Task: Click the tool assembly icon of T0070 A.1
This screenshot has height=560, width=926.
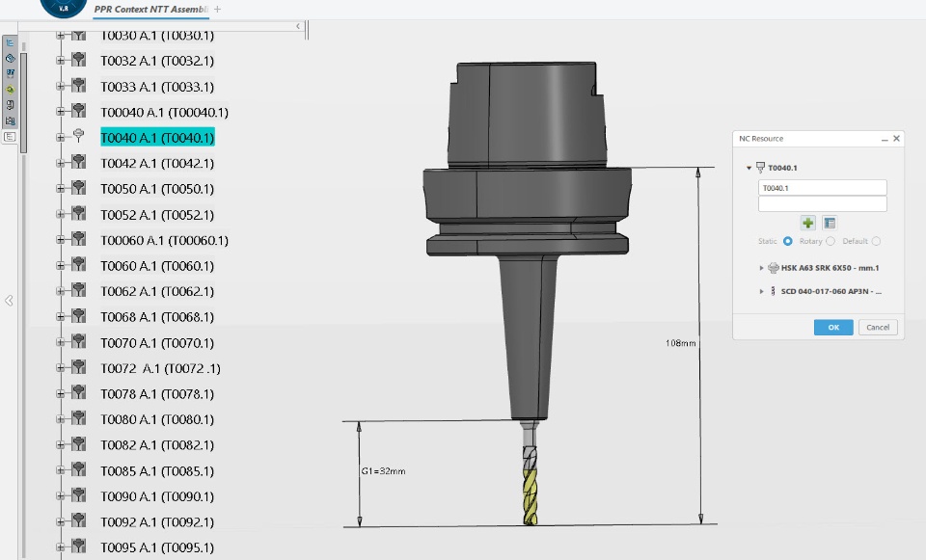Action: [x=78, y=341]
